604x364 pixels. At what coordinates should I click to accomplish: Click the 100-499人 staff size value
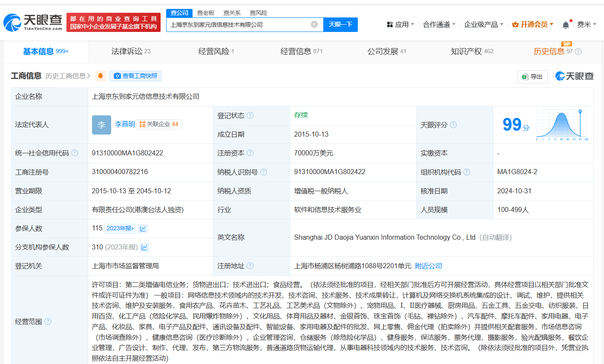pos(513,209)
